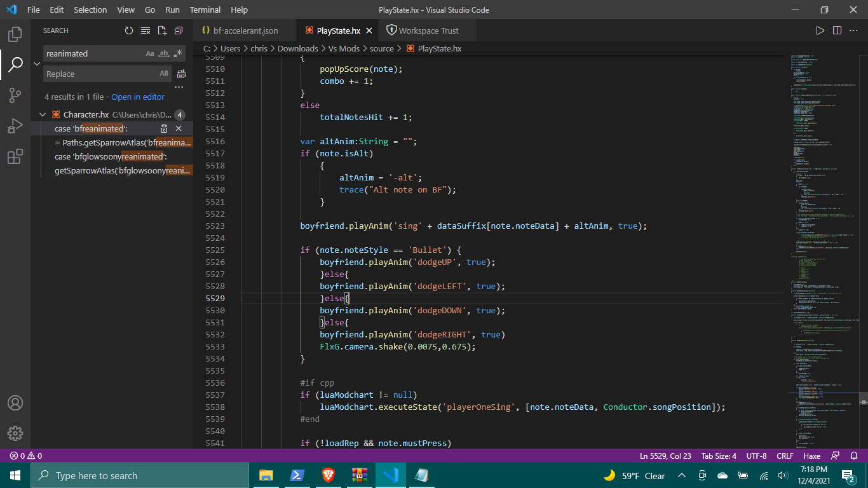Image resolution: width=868 pixels, height=488 pixels.
Task: Open the Run and Debug view
Action: [x=15, y=125]
